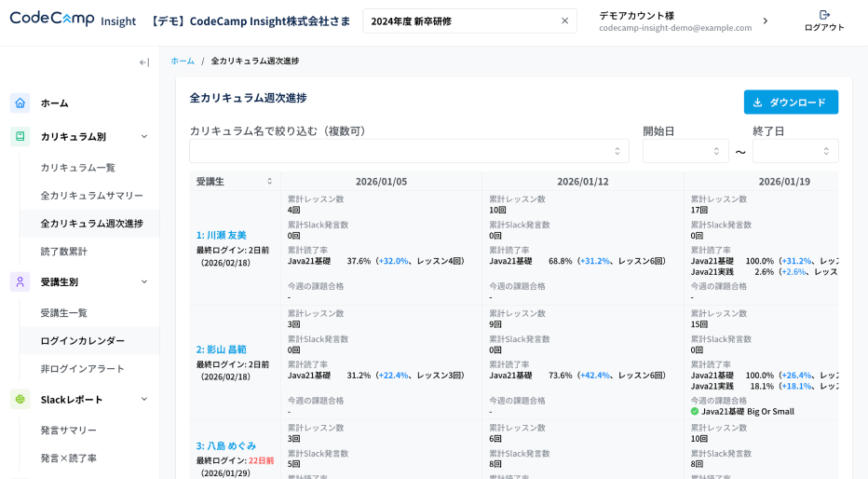Open student 1: 川瀬 友美
This screenshot has height=479, width=868.
tap(222, 236)
